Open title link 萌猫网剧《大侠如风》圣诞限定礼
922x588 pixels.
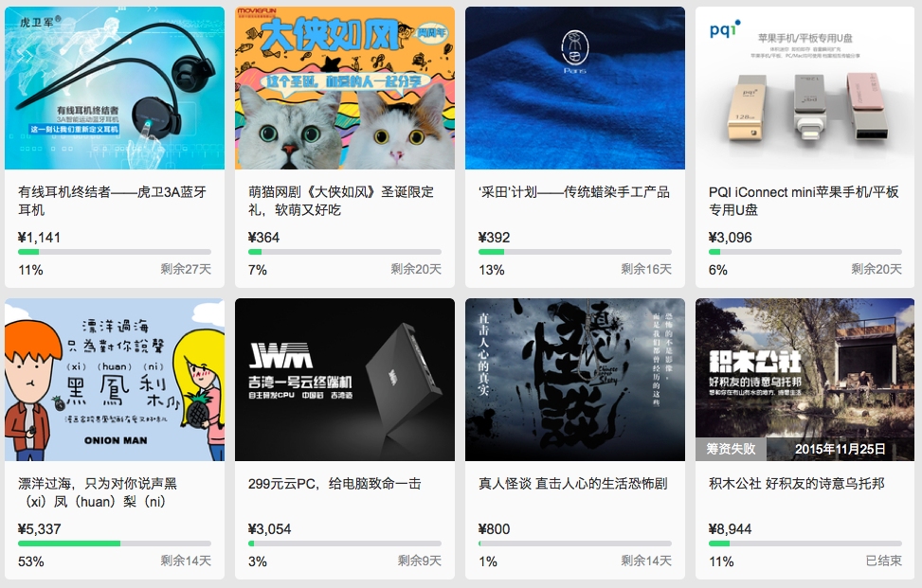point(341,201)
